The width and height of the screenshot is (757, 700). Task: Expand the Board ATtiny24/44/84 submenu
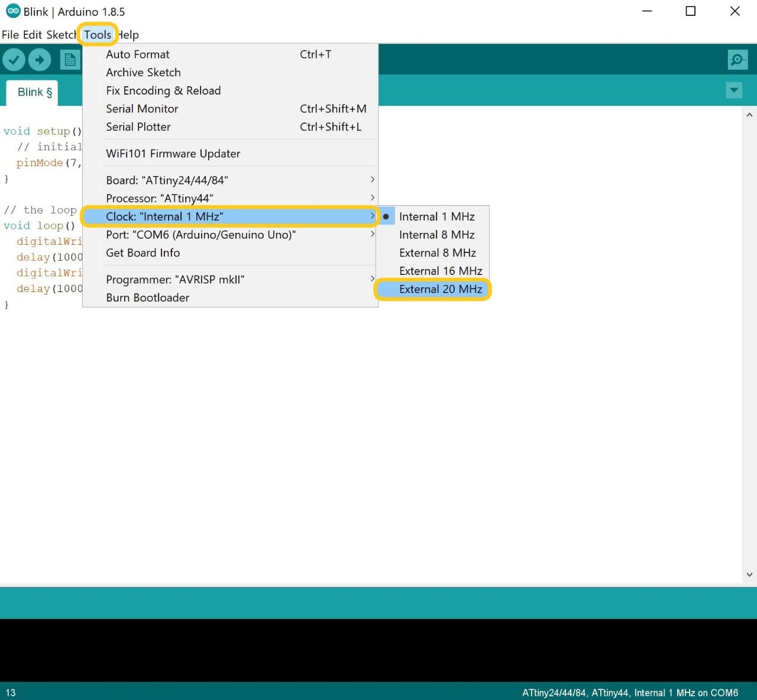(229, 180)
